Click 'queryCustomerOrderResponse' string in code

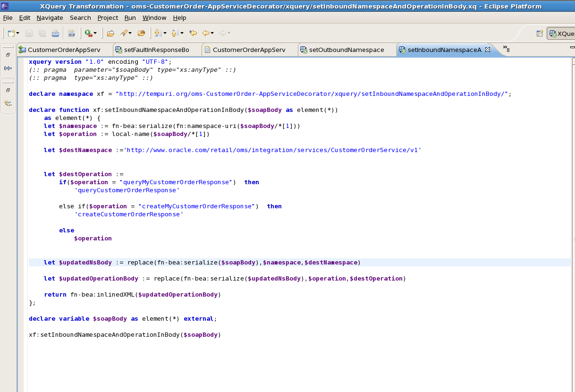point(127,190)
